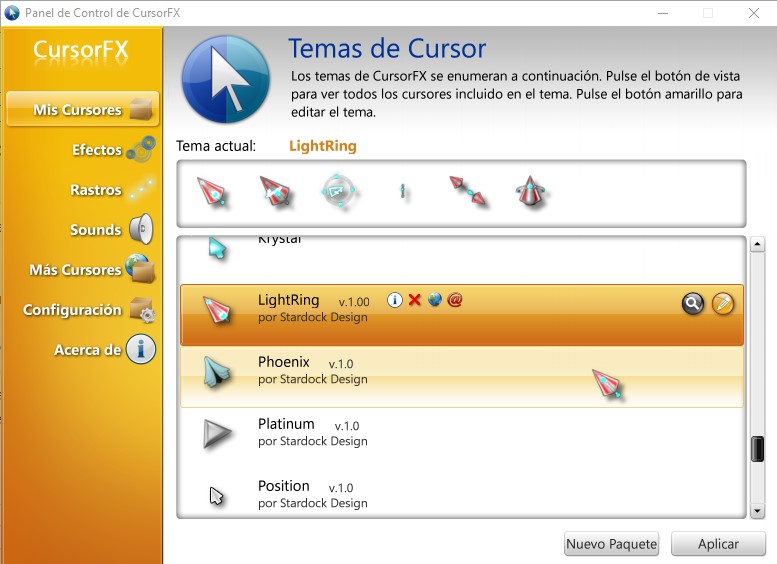Select the diagonal resize cursor preview

coord(467,191)
